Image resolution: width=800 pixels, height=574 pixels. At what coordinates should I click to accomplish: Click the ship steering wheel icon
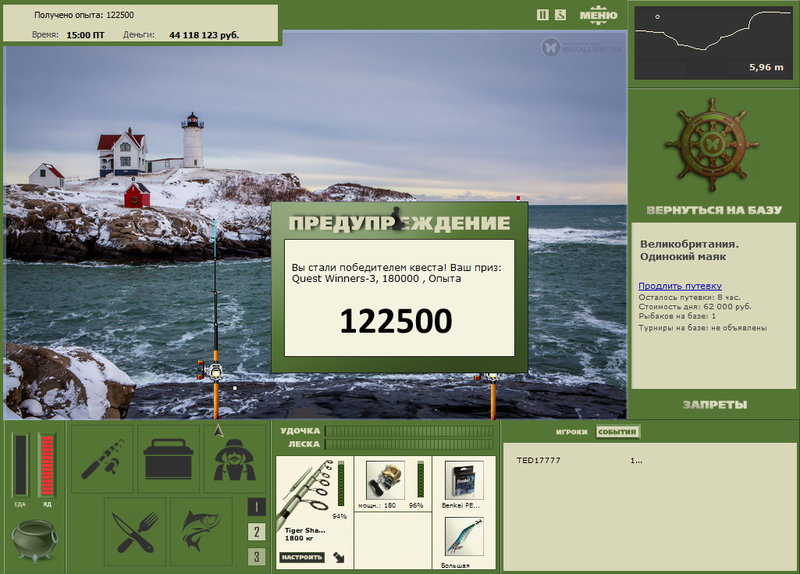tap(713, 146)
